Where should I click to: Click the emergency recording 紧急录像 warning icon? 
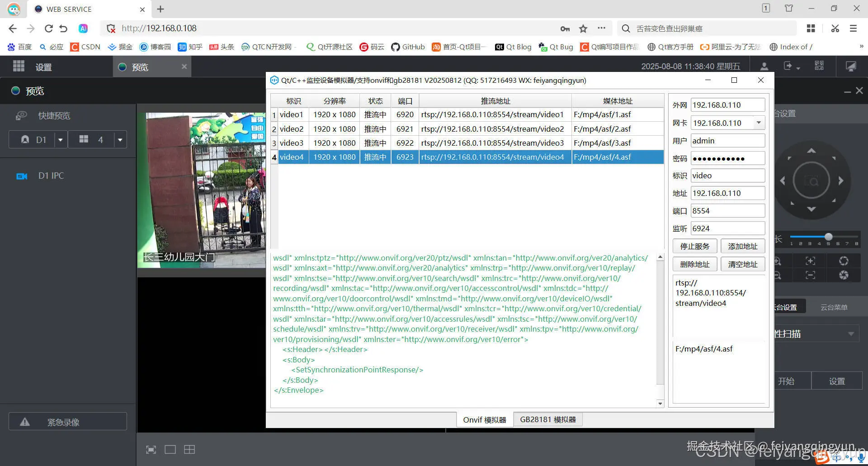tap(25, 422)
